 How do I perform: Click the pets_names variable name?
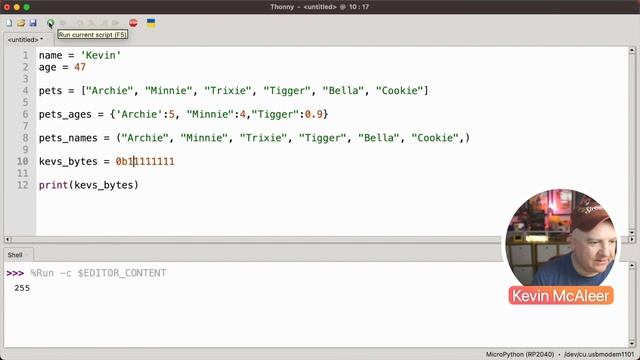pos(68,138)
